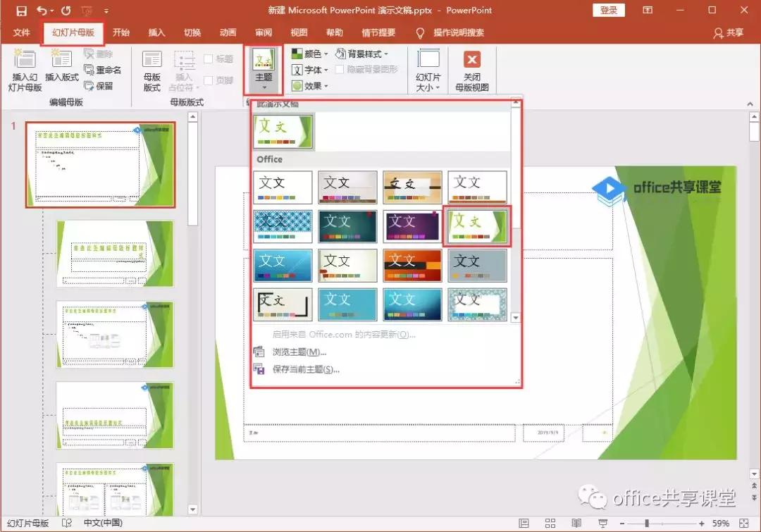761x532 pixels.
Task: Click the Login (登录) button
Action: (x=609, y=10)
